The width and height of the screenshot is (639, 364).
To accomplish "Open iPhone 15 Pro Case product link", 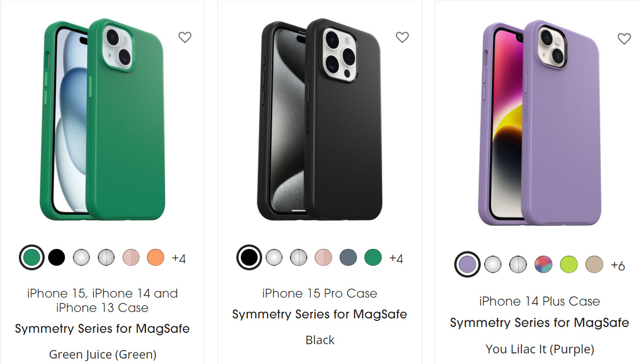I will (x=320, y=294).
